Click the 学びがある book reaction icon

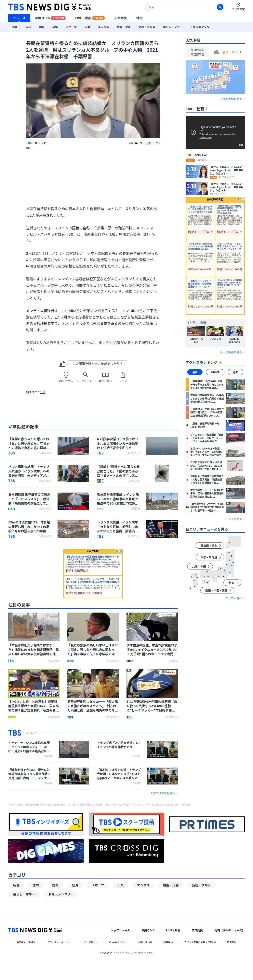[105, 375]
